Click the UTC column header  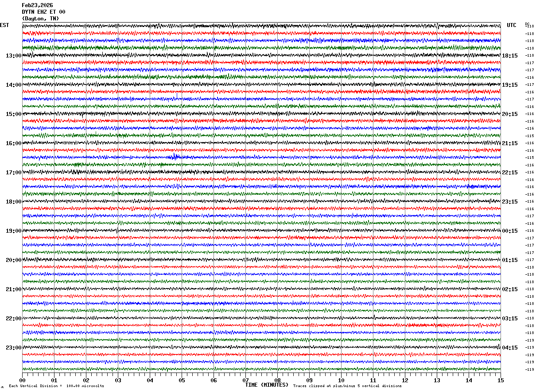[x=512, y=25]
